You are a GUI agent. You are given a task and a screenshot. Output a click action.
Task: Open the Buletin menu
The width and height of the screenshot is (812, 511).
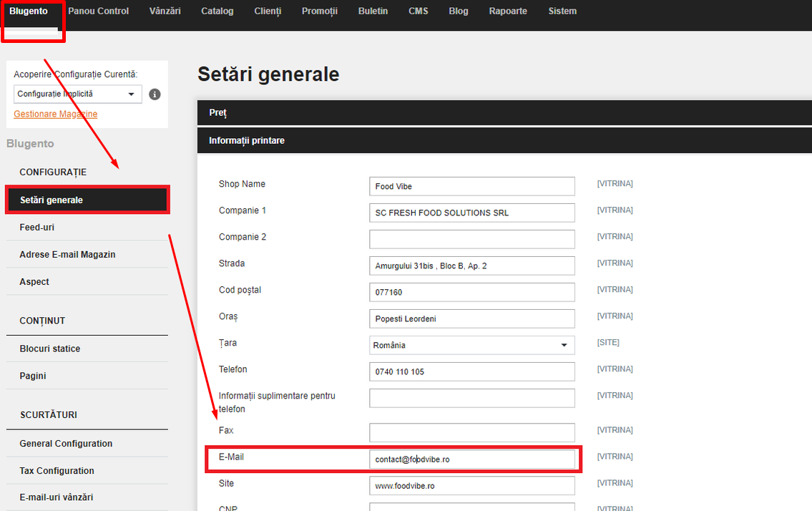[373, 11]
